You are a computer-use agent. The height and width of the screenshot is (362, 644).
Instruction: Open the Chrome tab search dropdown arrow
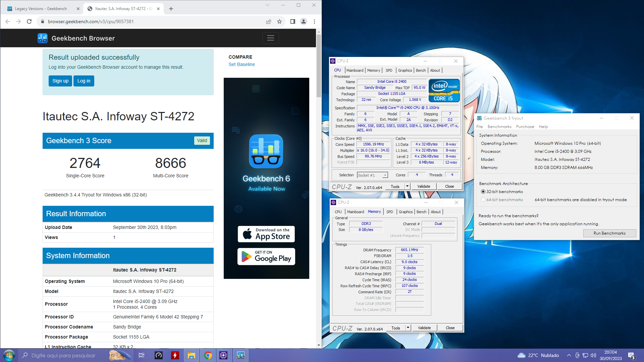coord(267,5)
